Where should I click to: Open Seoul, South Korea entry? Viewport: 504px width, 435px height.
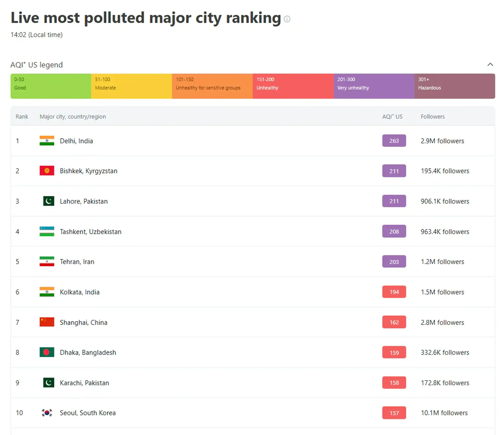coord(88,413)
